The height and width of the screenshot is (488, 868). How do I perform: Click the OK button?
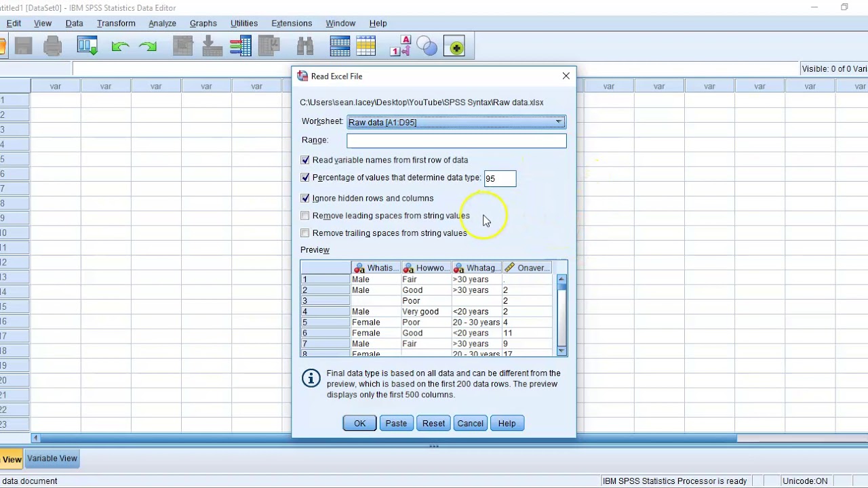[359, 423]
